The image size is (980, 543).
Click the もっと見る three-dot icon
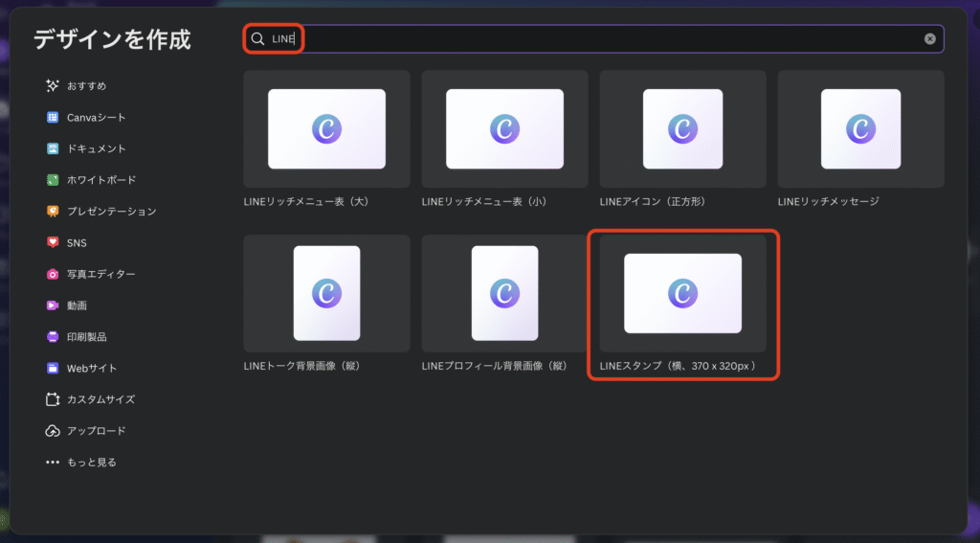point(53,463)
